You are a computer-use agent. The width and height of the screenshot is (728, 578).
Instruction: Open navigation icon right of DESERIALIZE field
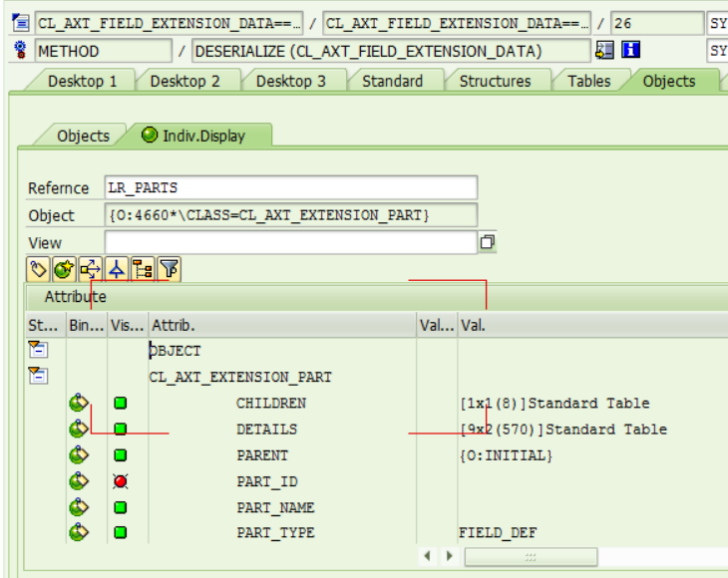tap(604, 50)
